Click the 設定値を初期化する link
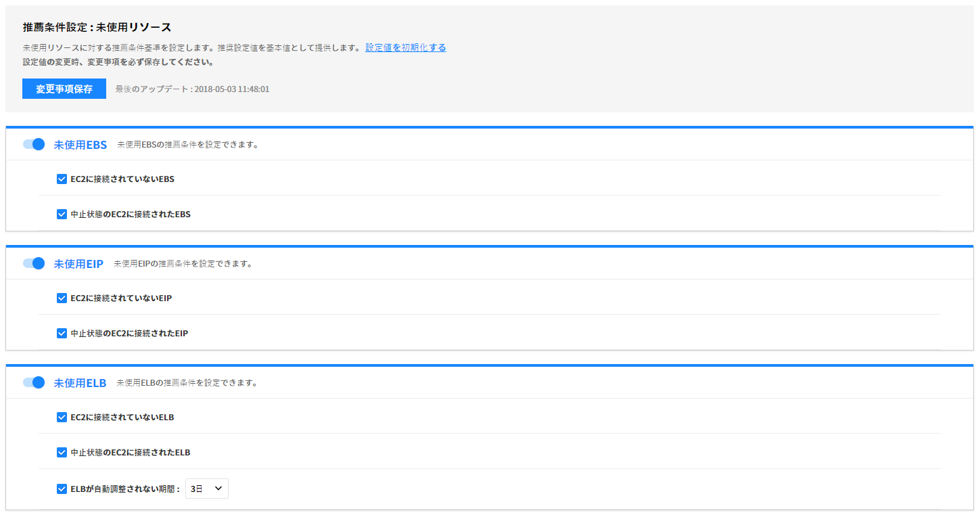The height and width of the screenshot is (517, 980). pos(405,47)
